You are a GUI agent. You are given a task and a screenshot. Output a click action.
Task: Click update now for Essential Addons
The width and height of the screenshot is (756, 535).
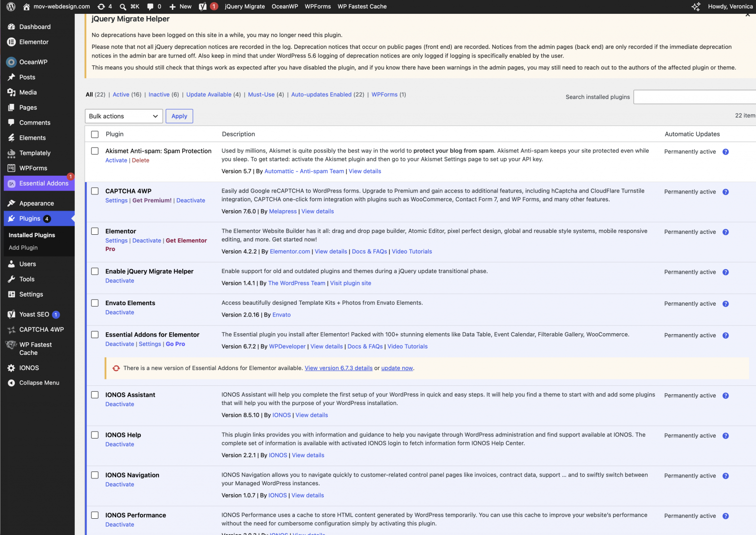(x=397, y=368)
